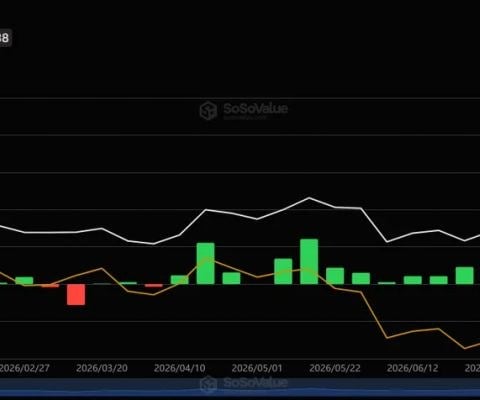The height and width of the screenshot is (400, 480).
Task: Click the orange line's lowest point
Action: pos(465,349)
